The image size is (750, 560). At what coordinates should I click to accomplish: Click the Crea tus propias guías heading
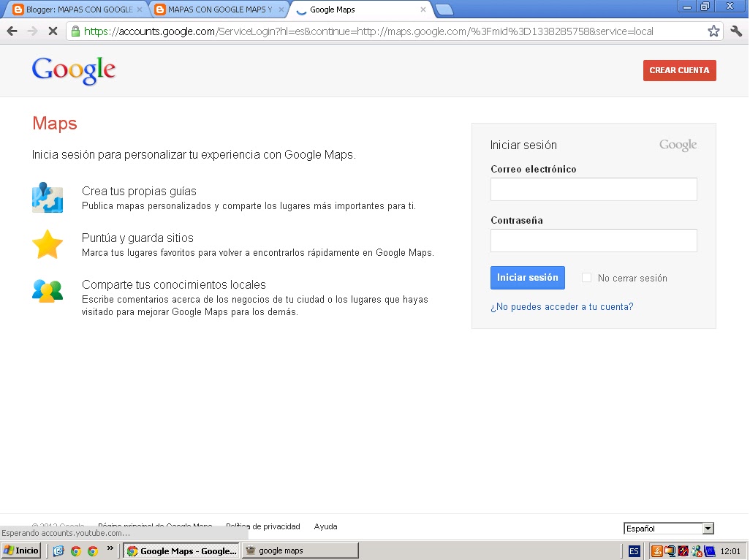pos(139,192)
